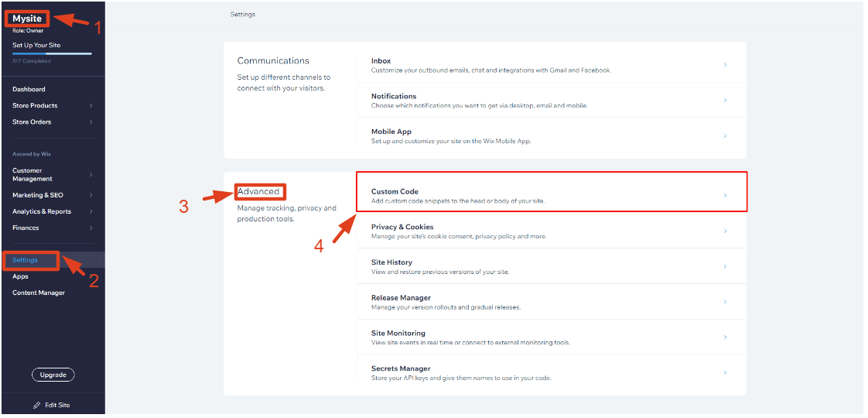
Task: Click the arrow on Privacy & Cookies row
Action: pyautogui.click(x=725, y=231)
